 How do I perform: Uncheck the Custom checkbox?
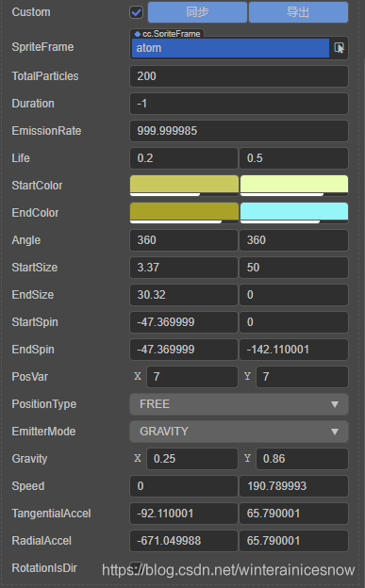[x=137, y=12]
